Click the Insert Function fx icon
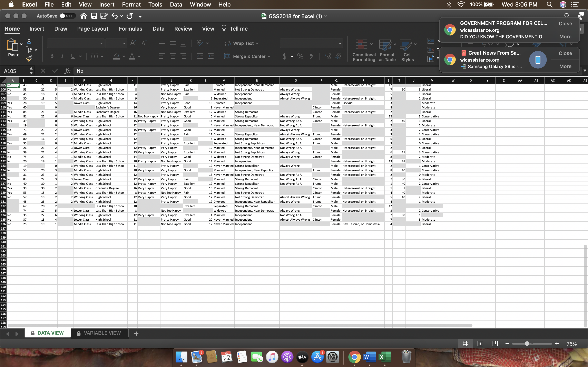The width and height of the screenshot is (588, 367). click(x=67, y=71)
